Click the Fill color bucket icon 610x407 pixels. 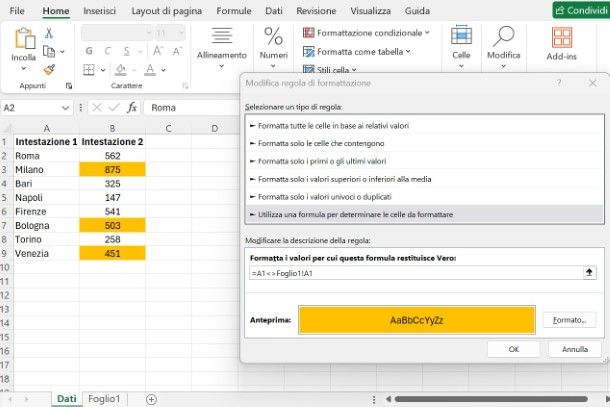tap(121, 70)
